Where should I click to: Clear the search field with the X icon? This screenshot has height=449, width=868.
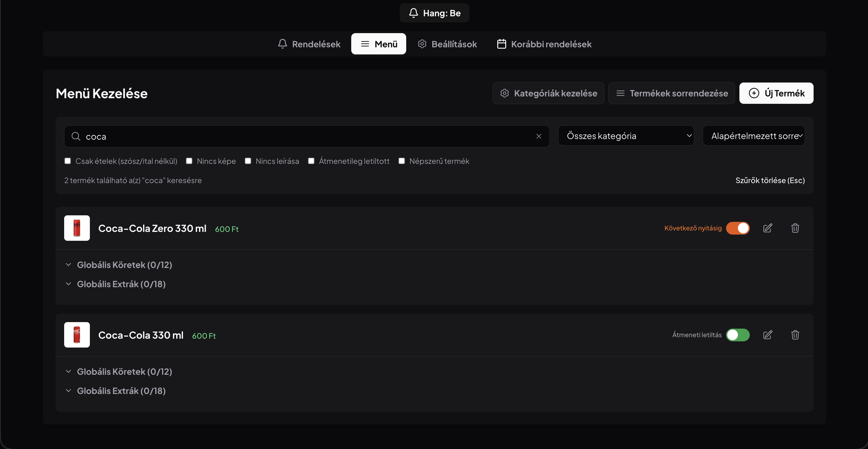click(x=539, y=136)
